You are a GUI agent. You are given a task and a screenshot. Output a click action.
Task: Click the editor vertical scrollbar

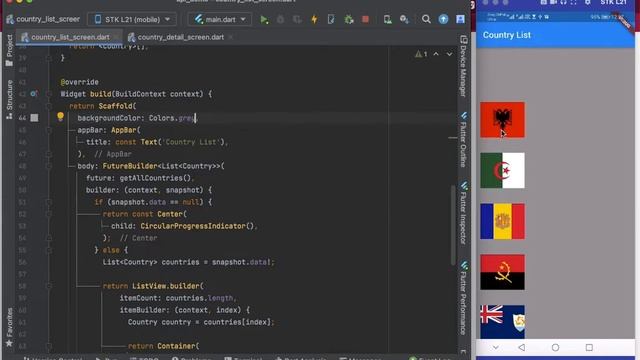click(x=453, y=224)
